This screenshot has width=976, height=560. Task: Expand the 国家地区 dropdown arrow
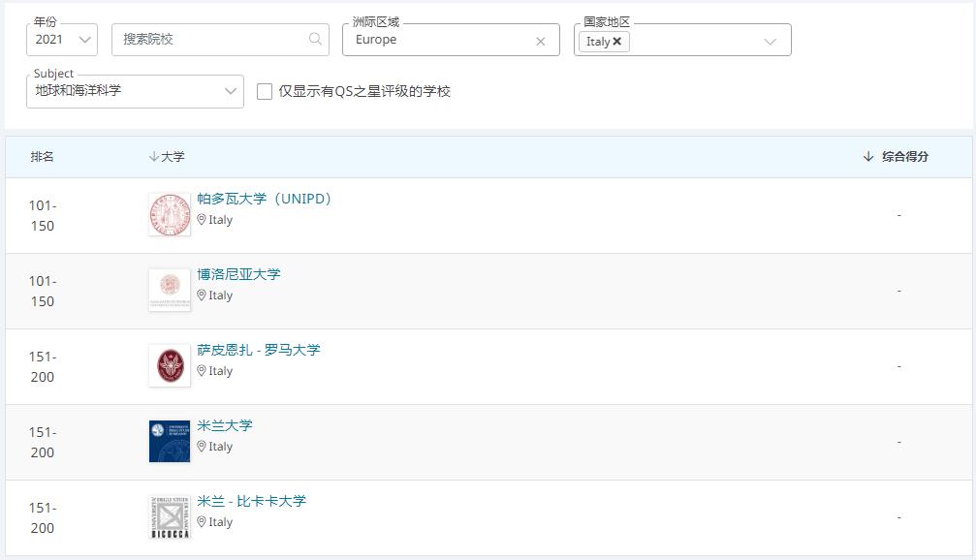[770, 41]
